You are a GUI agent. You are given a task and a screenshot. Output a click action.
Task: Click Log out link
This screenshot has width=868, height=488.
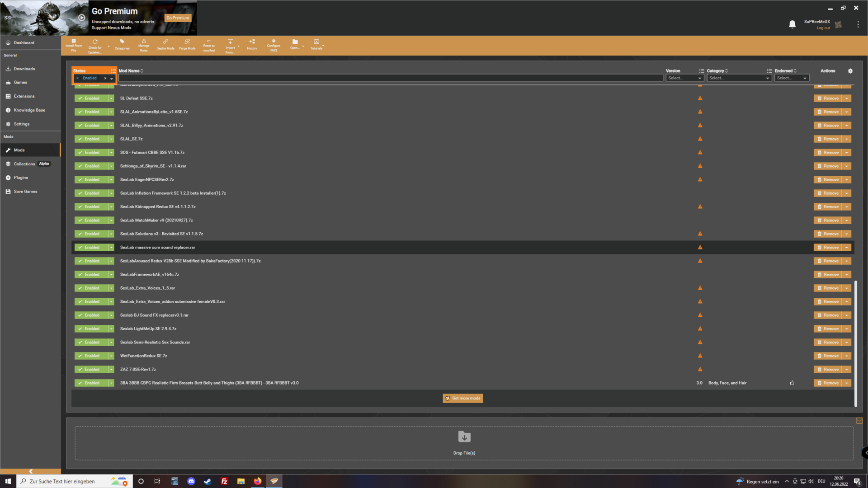click(823, 28)
